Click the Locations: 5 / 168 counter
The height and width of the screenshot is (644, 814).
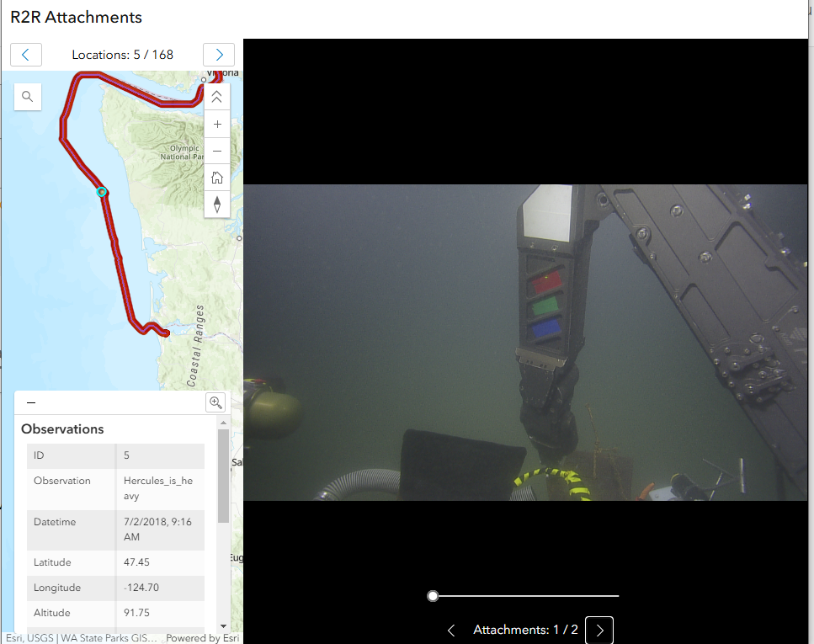123,55
